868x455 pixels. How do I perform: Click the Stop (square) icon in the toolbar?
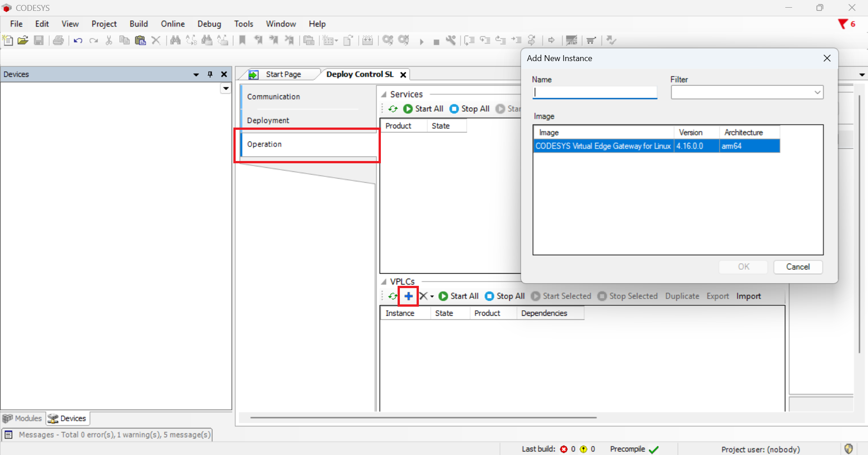[436, 40]
